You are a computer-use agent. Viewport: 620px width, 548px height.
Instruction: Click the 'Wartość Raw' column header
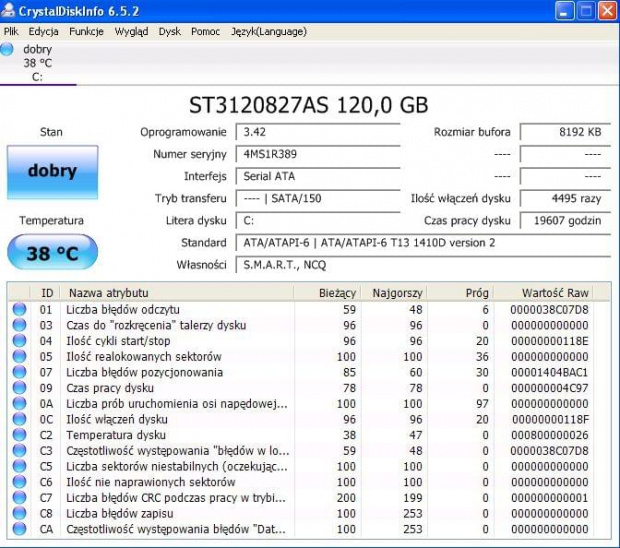pos(543,293)
